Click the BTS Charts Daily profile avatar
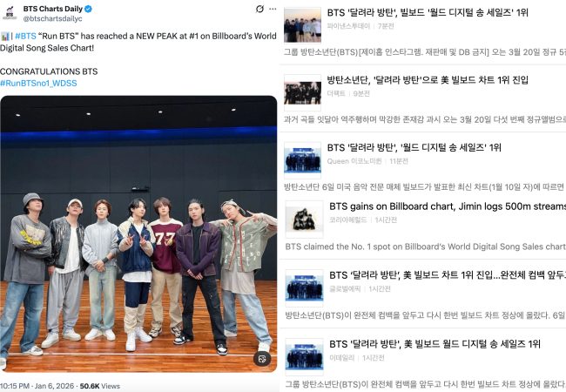 point(10,13)
